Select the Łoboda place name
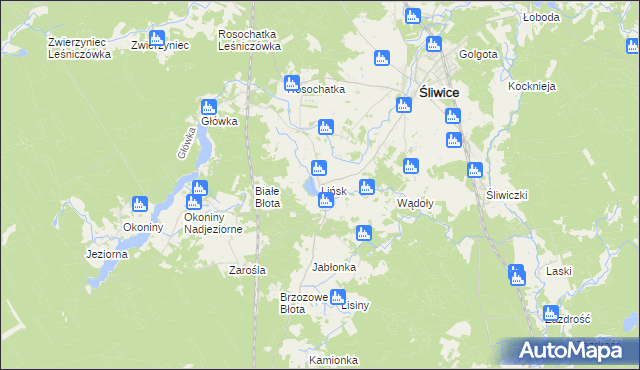 coord(541,17)
